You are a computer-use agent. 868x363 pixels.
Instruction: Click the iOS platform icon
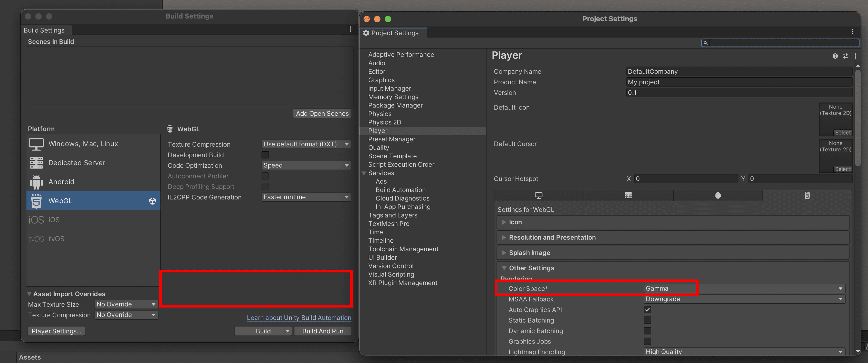[x=36, y=220]
